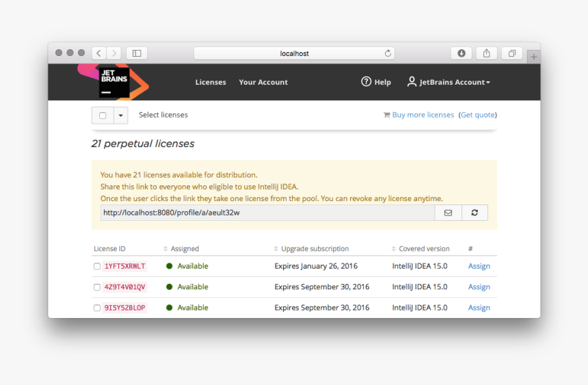Click the Help question mark icon

click(x=366, y=81)
